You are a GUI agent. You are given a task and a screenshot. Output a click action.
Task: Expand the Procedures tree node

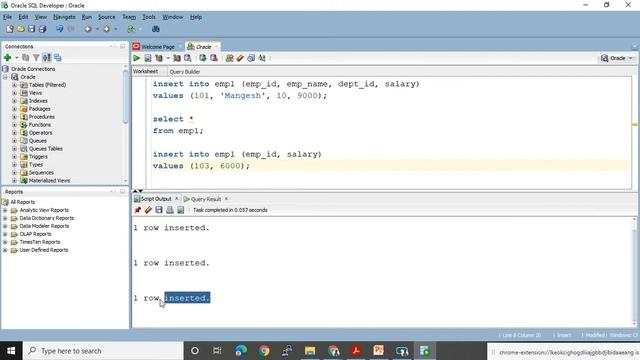click(x=14, y=117)
